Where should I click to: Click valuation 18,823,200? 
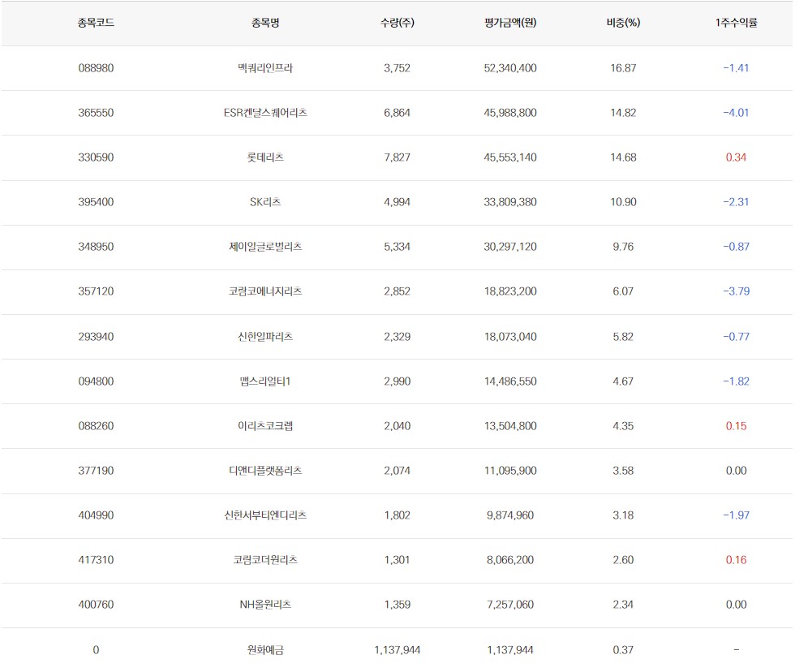point(510,291)
